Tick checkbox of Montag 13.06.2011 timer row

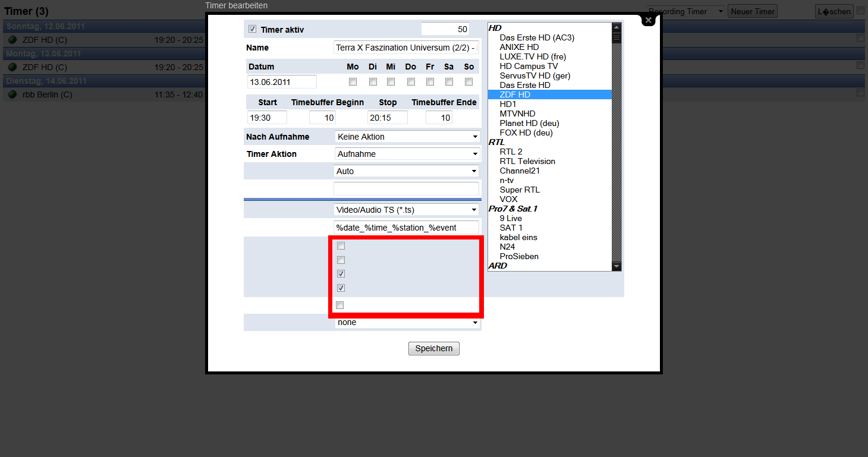click(860, 65)
